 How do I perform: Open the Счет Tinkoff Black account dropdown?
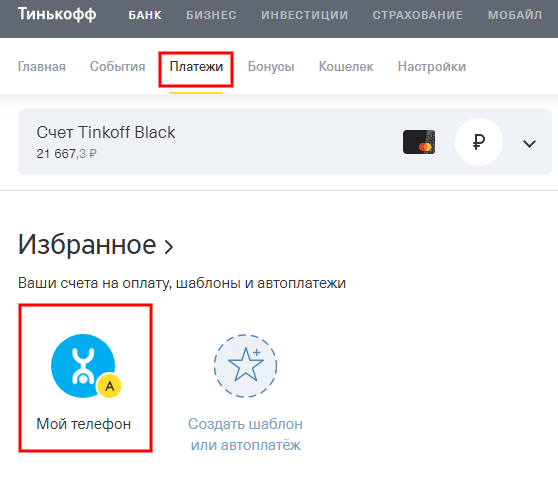click(x=285, y=142)
